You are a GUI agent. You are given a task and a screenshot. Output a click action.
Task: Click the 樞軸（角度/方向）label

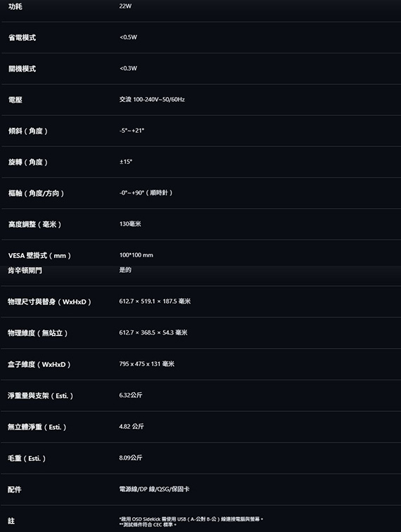pos(37,193)
